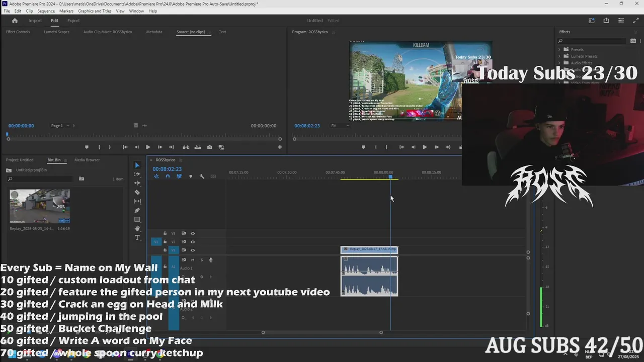This screenshot has width=644, height=362.
Task: Toggle Snap in Timeline
Action: pyautogui.click(x=168, y=176)
